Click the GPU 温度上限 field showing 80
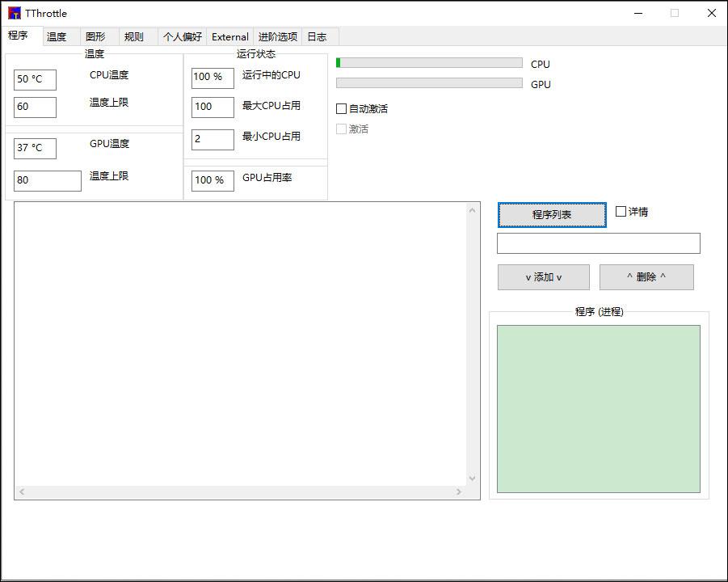Image resolution: width=728 pixels, height=582 pixels. pyautogui.click(x=48, y=181)
